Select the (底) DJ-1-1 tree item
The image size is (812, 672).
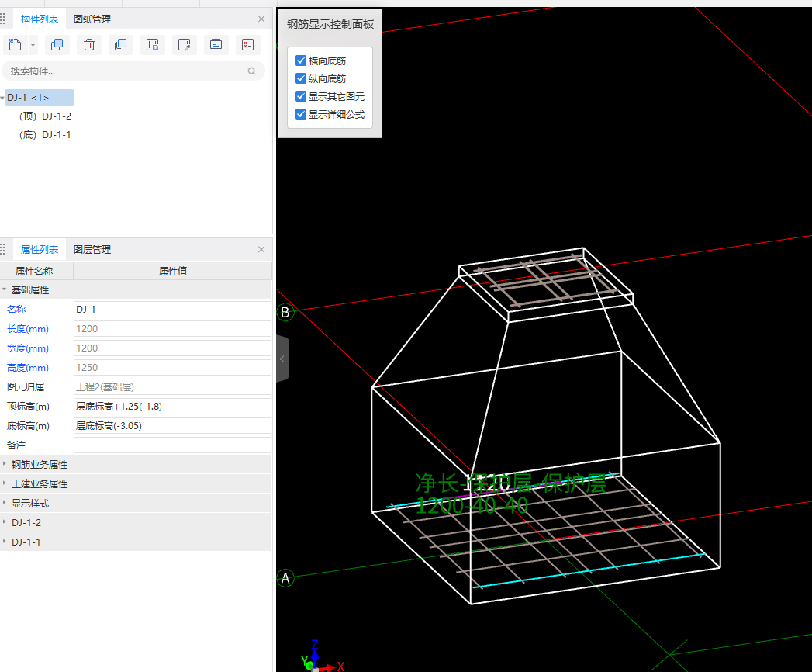pyautogui.click(x=45, y=135)
